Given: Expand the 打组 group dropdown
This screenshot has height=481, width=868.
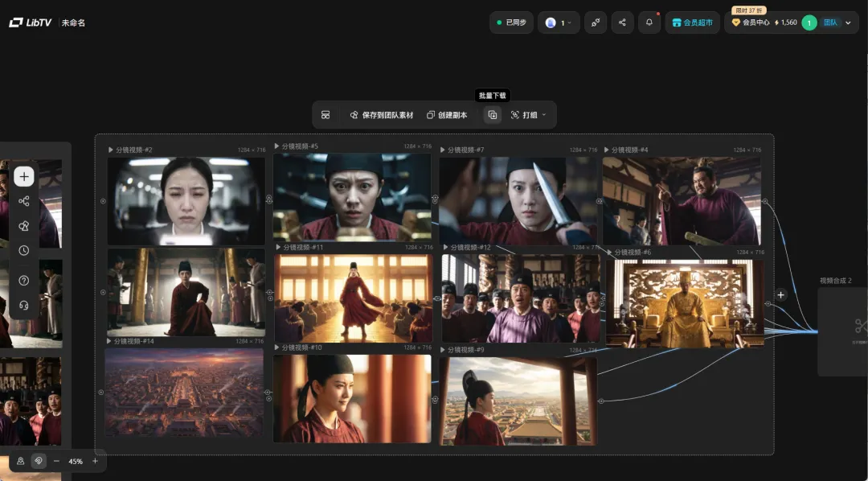Looking at the screenshot, I should tap(528, 115).
